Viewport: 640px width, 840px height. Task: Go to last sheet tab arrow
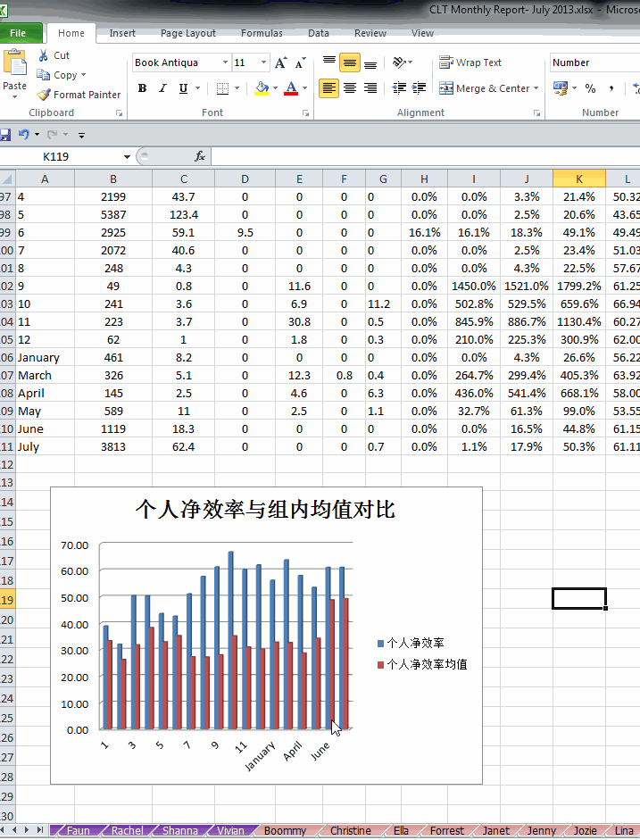[39, 830]
